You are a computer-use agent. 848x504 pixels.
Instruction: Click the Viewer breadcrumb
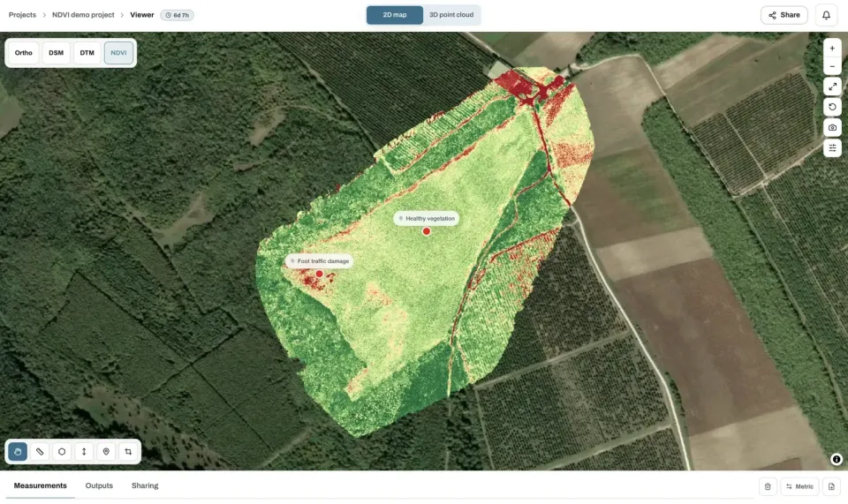(141, 15)
